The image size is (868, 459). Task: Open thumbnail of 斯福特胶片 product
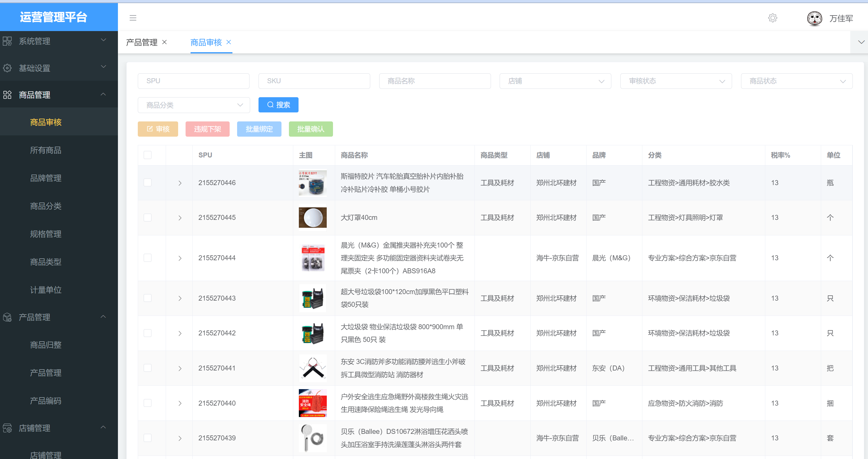click(313, 183)
